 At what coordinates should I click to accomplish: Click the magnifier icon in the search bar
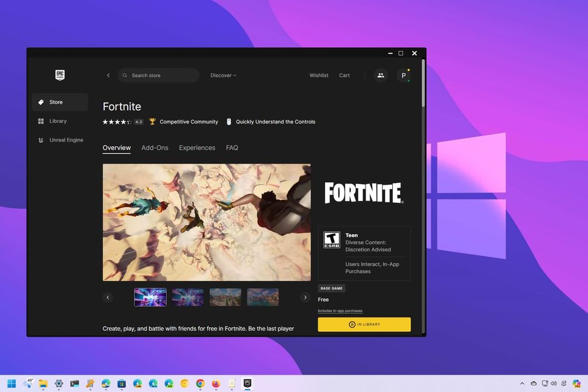click(125, 75)
